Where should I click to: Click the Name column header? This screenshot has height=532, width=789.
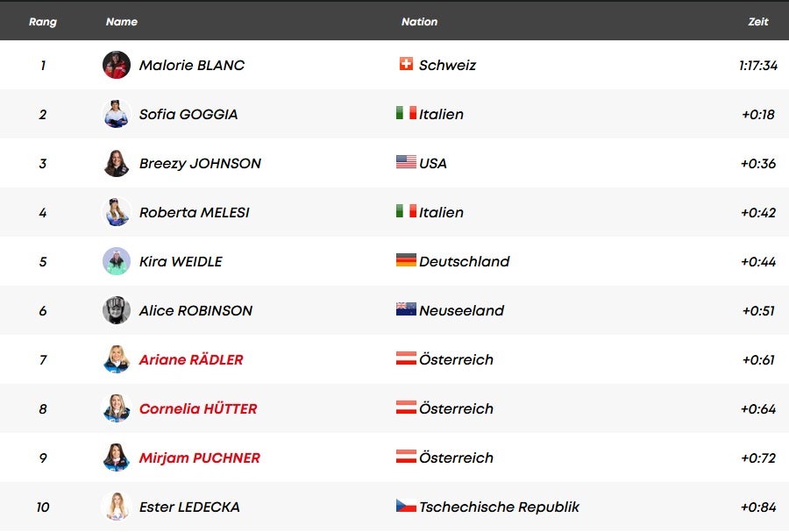pyautogui.click(x=122, y=22)
